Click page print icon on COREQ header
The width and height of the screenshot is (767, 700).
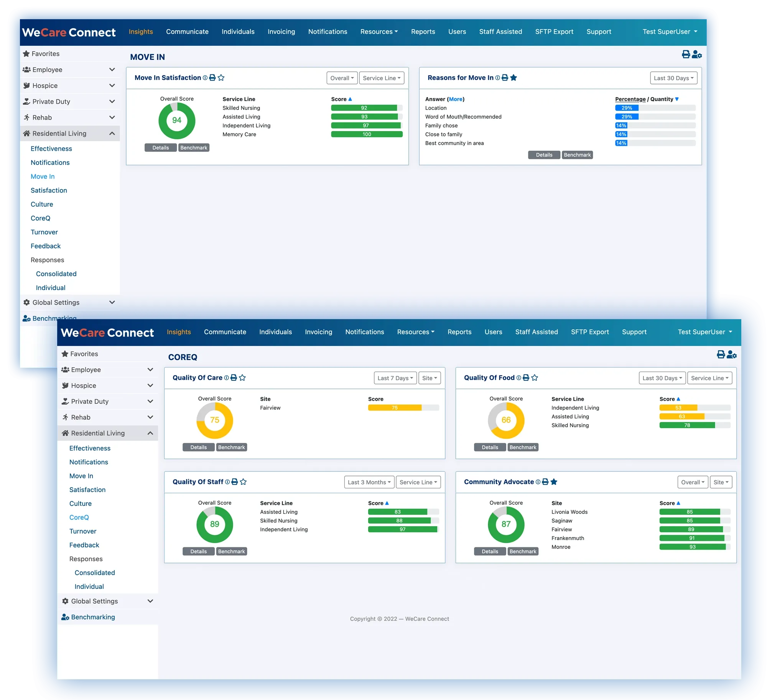(721, 354)
